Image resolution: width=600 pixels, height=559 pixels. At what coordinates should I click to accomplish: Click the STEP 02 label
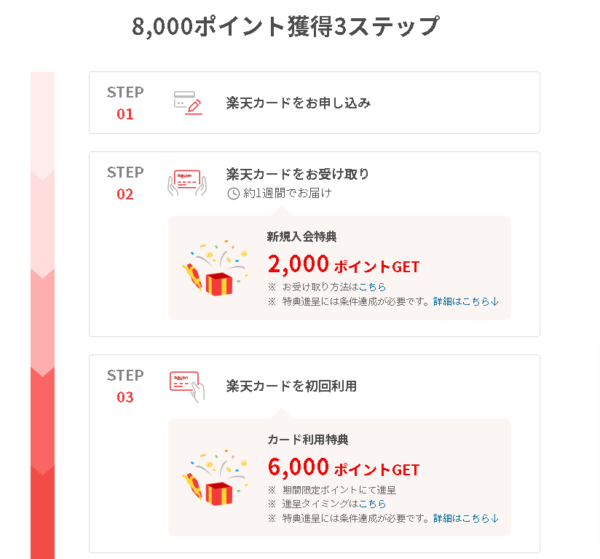click(x=125, y=183)
